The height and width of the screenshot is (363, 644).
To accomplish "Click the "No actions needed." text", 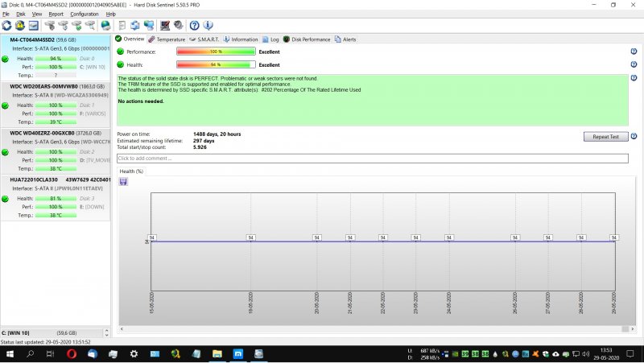I will [141, 101].
